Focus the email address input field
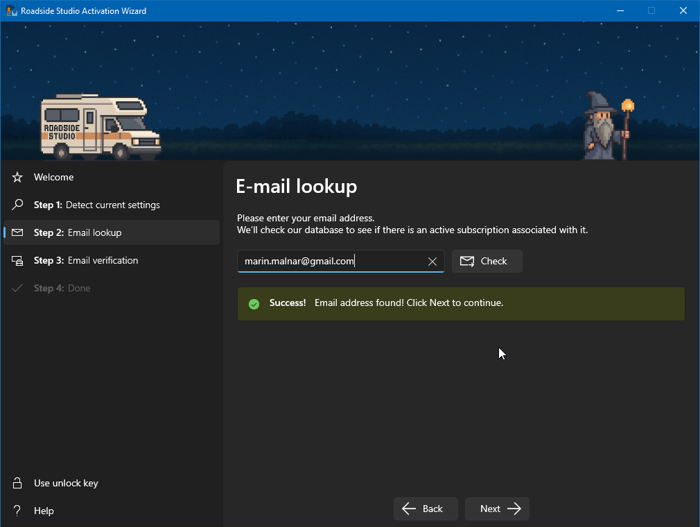Screen dimensions: 700x527 pyautogui.click(x=330, y=261)
